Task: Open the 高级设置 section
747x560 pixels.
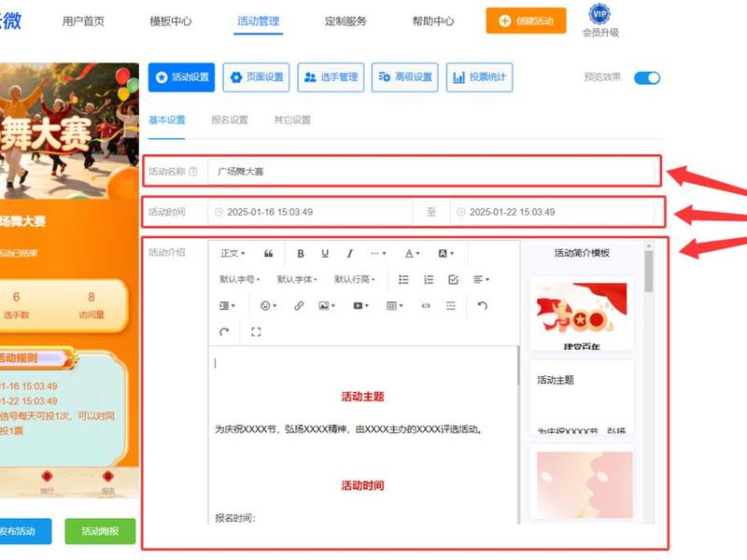Action: click(x=405, y=77)
